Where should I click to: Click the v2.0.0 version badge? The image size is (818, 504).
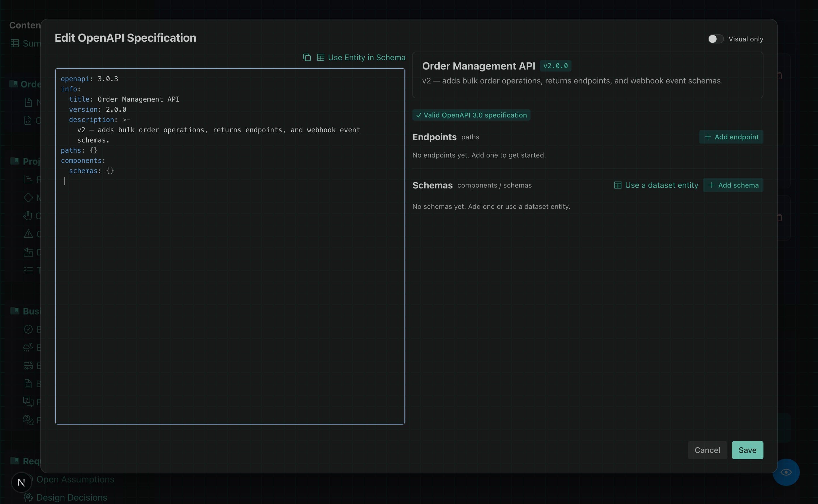(556, 66)
